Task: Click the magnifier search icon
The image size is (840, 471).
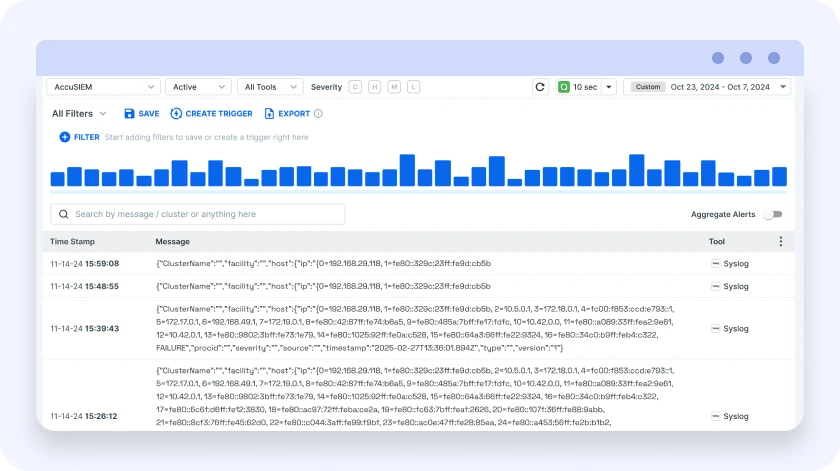Action: pos(64,214)
